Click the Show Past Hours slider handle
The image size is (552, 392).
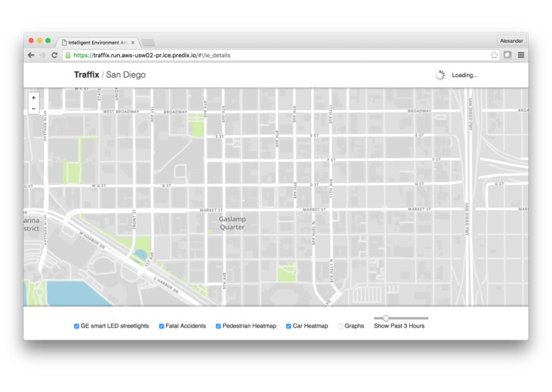[386, 318]
